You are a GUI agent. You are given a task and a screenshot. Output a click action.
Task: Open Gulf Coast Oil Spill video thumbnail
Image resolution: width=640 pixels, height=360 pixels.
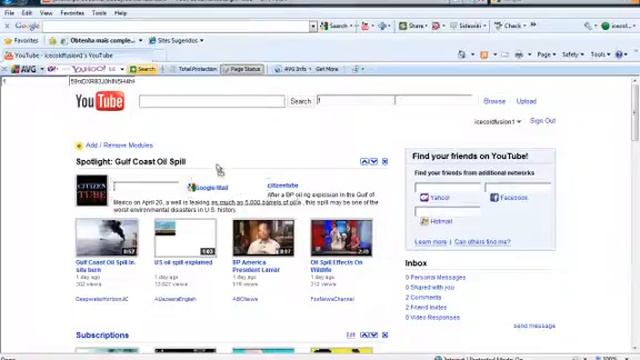tap(107, 238)
